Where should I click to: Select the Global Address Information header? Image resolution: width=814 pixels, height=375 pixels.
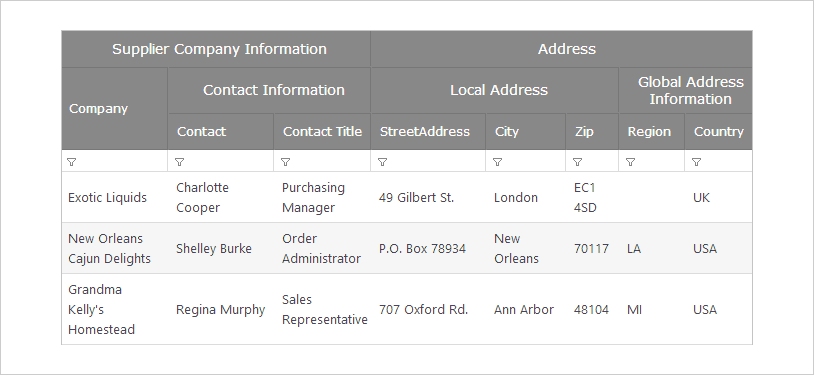(685, 90)
